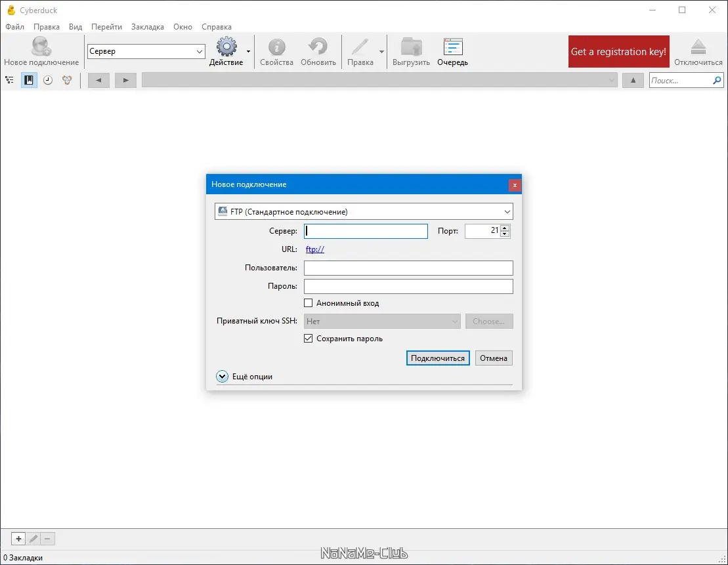
Task: Click the Обновить refresh icon
Action: tap(318, 47)
